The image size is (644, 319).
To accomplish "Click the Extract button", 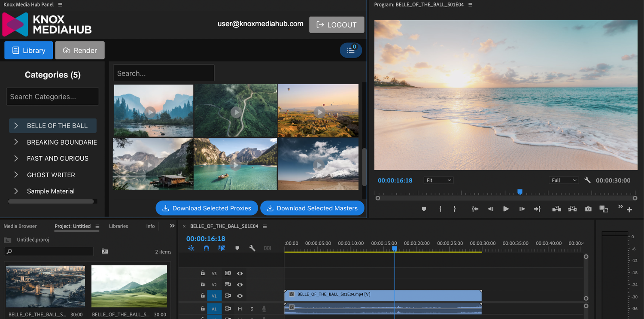I will (x=572, y=209).
